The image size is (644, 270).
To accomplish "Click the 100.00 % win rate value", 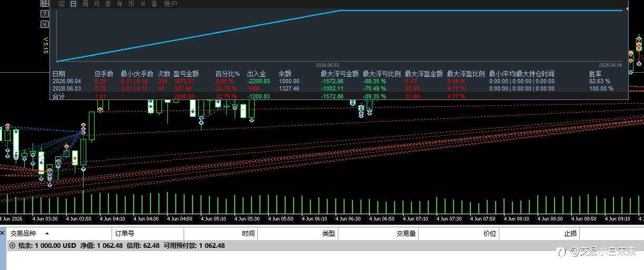I will (x=601, y=89).
